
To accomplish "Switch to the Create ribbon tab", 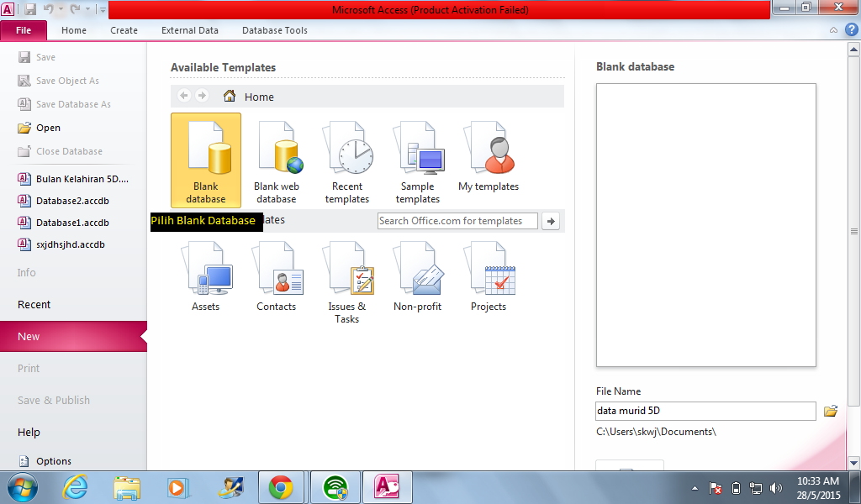I will (124, 30).
